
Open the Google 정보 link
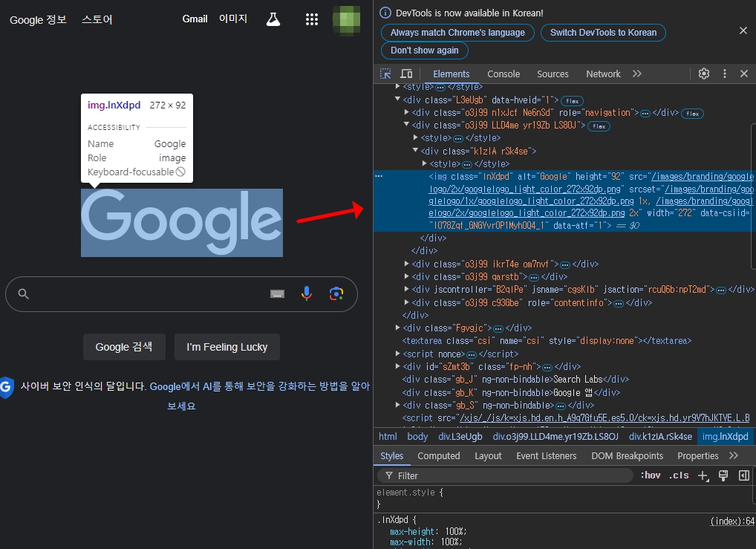click(38, 20)
